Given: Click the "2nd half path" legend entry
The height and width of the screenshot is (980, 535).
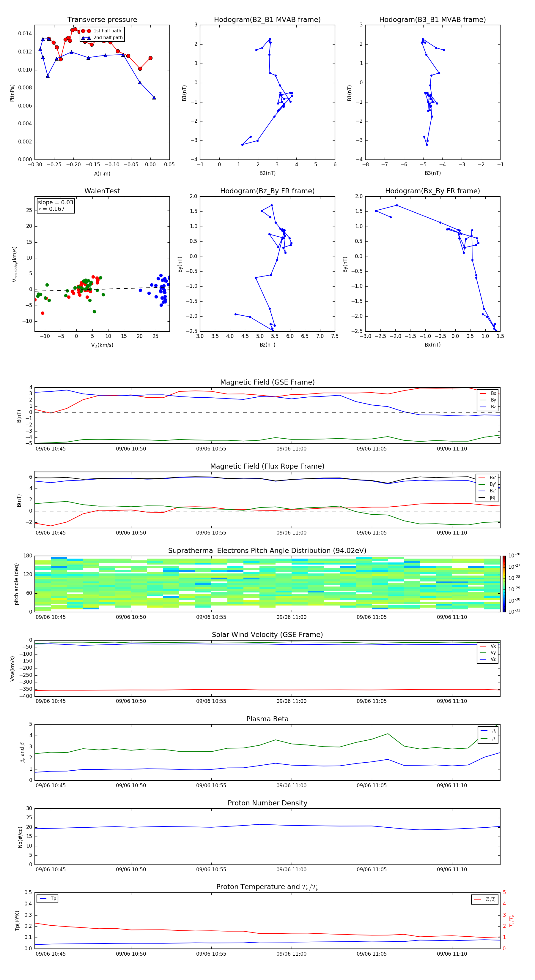Looking at the screenshot, I should 103,38.
